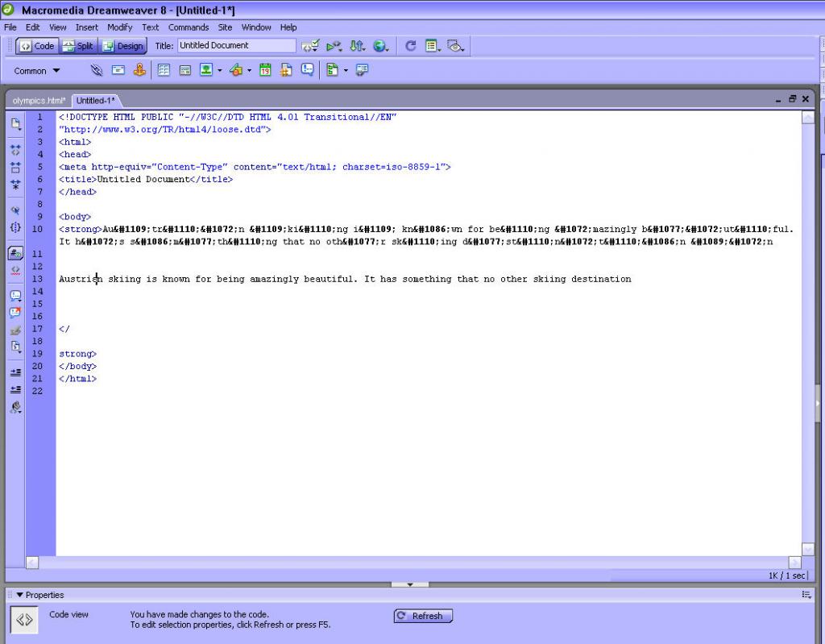Open the Common insert category dropdown

[36, 71]
